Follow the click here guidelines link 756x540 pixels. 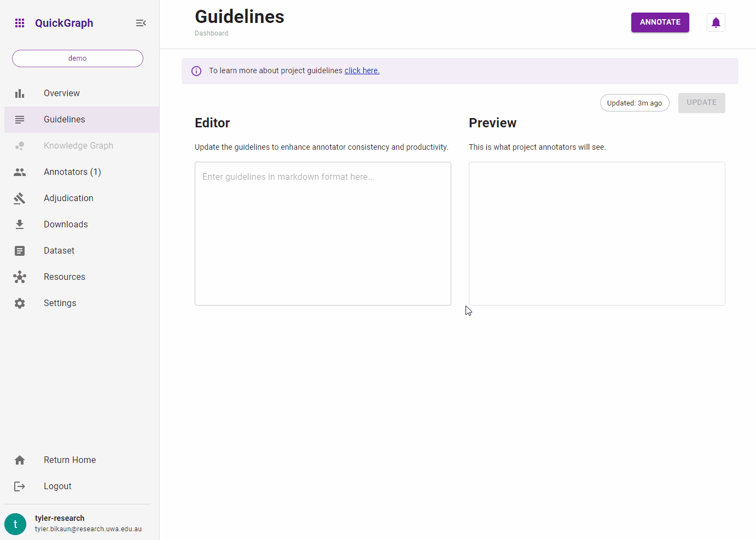(362, 71)
